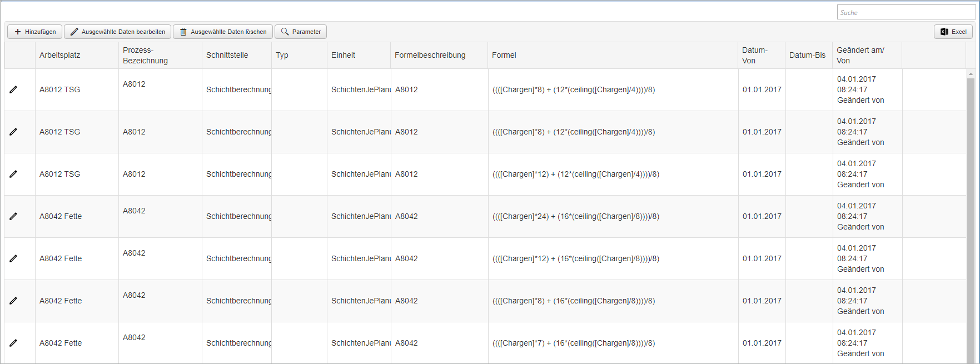The height and width of the screenshot is (364, 980).
Task: Sort by the Datum-Bis column header
Action: (809, 55)
